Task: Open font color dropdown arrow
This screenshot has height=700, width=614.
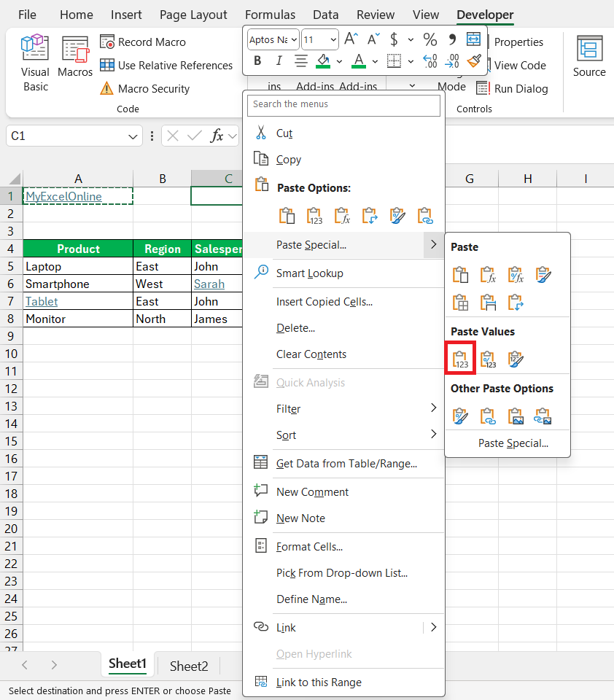Action: point(375,61)
